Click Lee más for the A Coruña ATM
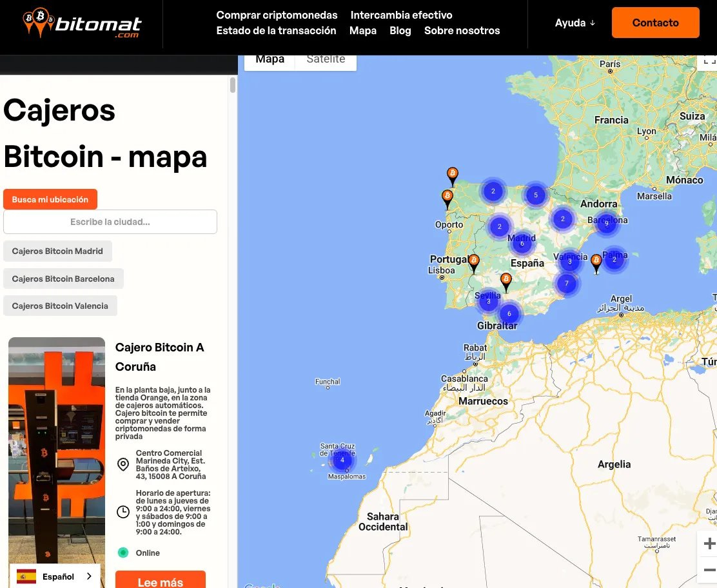 click(x=159, y=582)
